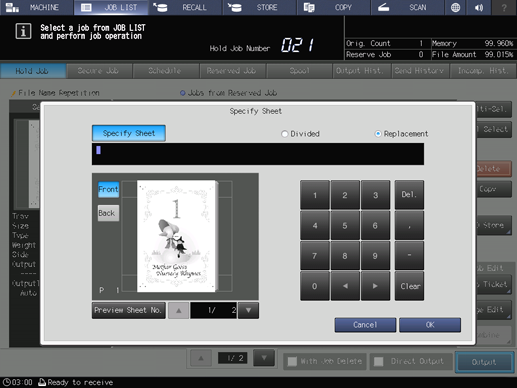The height and width of the screenshot is (388, 517).
Task: Switch to the JOB LIST tab
Action: pyautogui.click(x=111, y=7)
